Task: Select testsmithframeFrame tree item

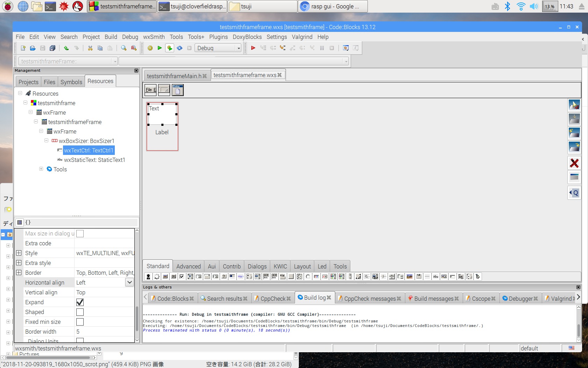Action: [x=75, y=122]
